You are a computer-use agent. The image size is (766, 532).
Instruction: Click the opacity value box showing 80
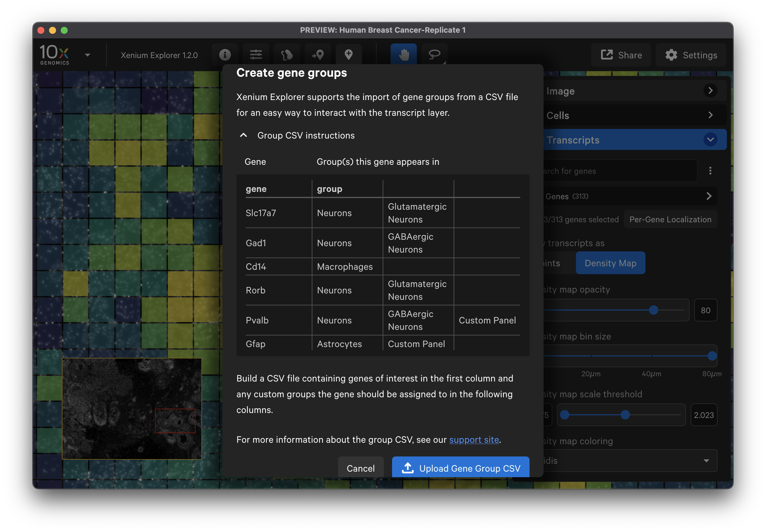click(705, 310)
